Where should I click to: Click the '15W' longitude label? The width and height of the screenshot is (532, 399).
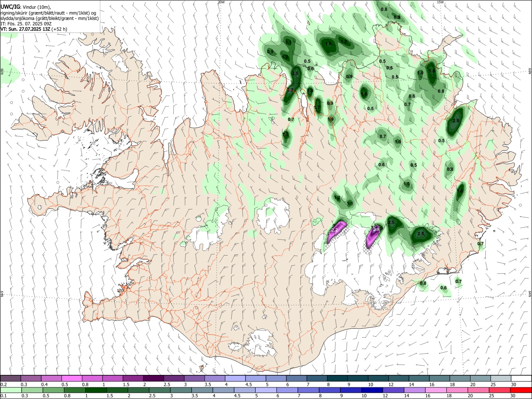point(440,2)
